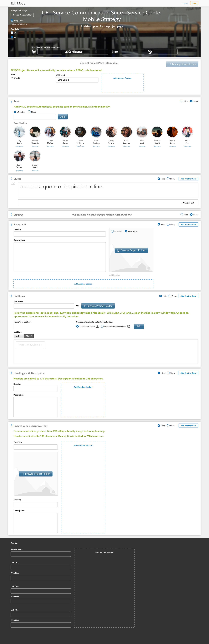Click the circular target collaboration tool icon

[x=150, y=52]
